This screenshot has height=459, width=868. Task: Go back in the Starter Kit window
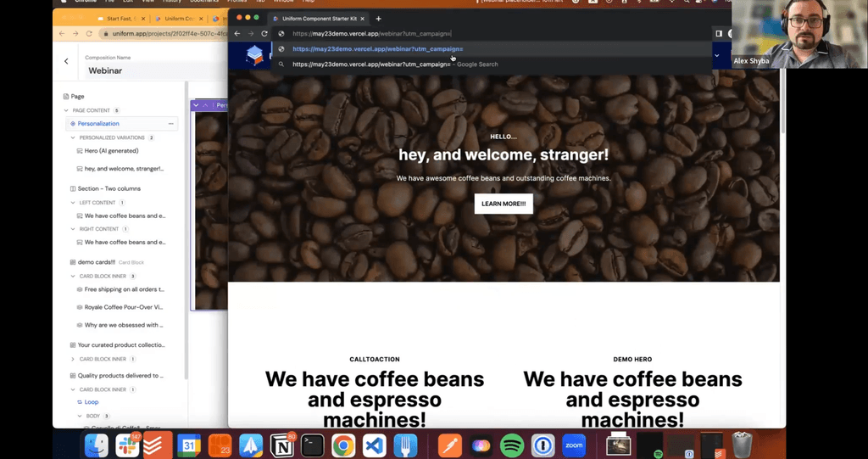[237, 34]
